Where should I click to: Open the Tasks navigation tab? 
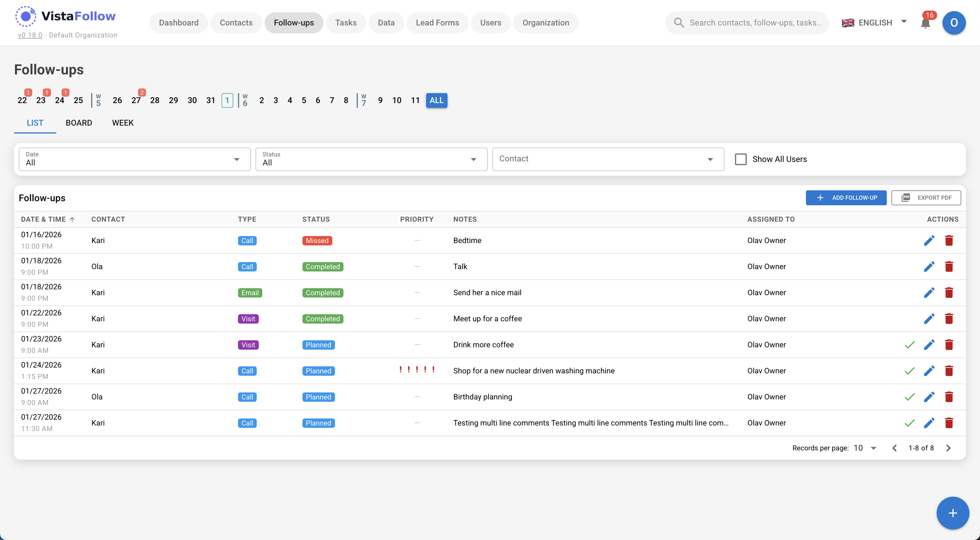346,23
